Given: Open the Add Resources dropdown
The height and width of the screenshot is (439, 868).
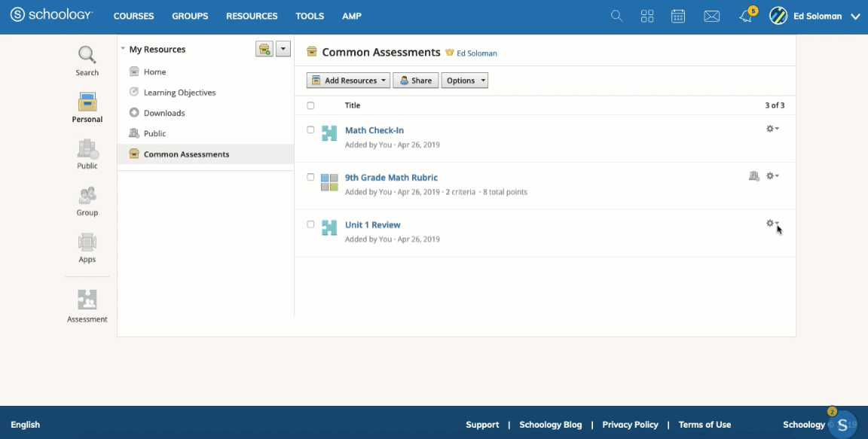Looking at the screenshot, I should [349, 80].
